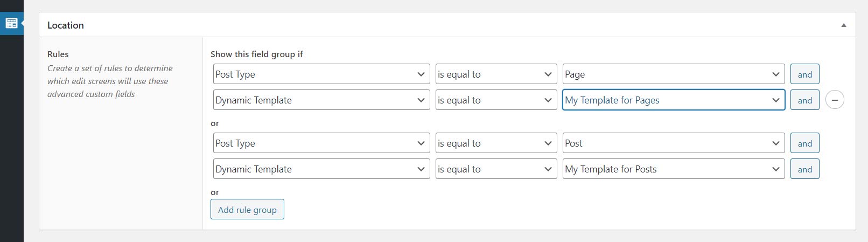Collapse the Location panel arrow
The height and width of the screenshot is (242, 868).
point(844,25)
